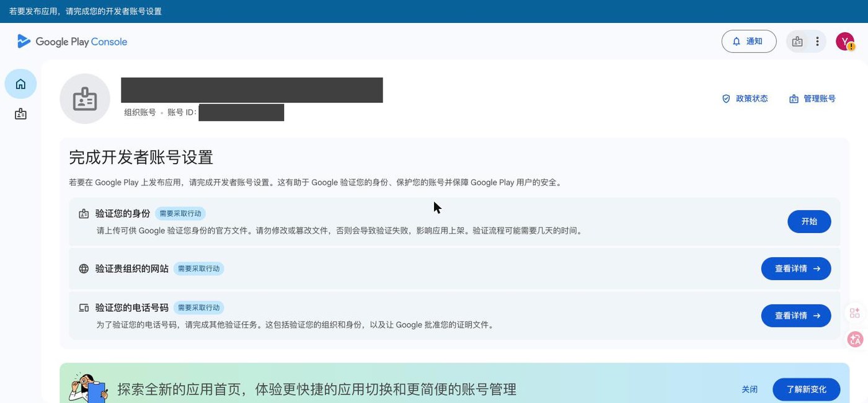868x403 pixels.
Task: Click the 了解新变化 button
Action: click(x=807, y=389)
